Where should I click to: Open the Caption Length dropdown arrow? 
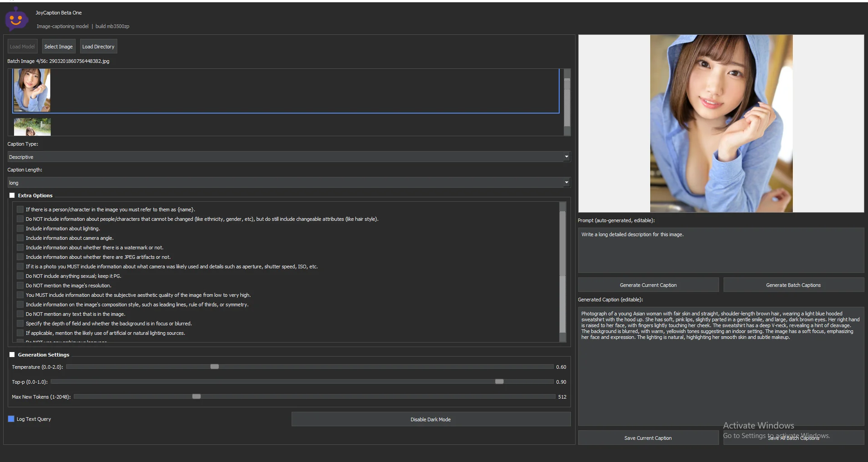coord(566,183)
